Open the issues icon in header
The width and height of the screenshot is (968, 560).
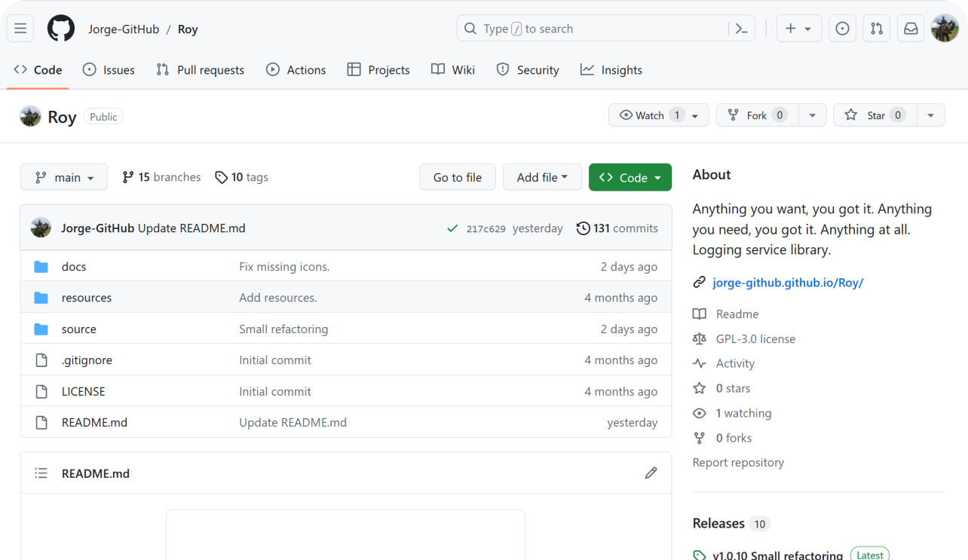tap(843, 29)
